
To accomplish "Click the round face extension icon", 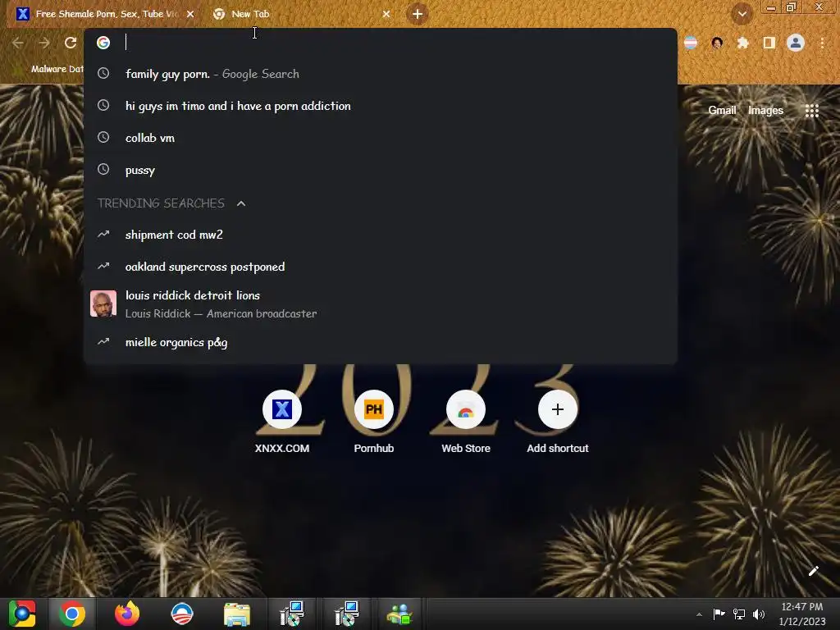I will [717, 43].
